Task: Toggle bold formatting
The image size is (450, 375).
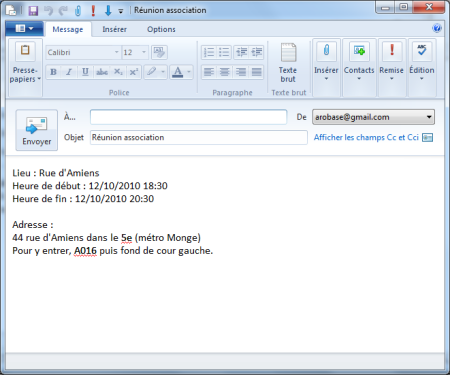Action: (53, 72)
